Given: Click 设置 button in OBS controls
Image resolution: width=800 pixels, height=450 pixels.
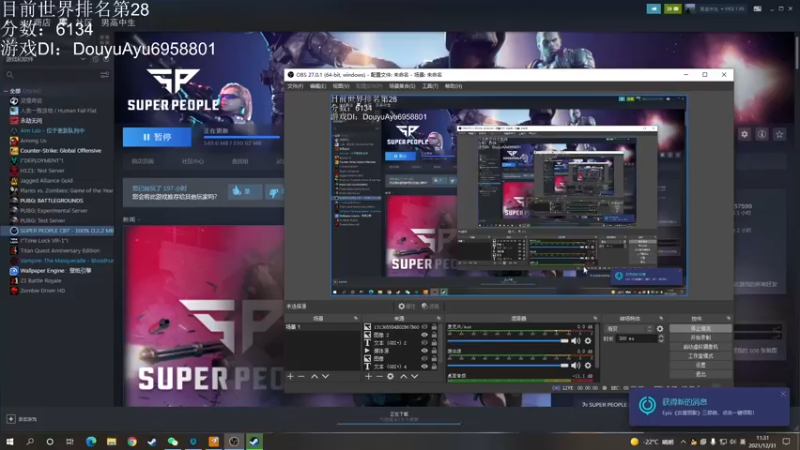Looking at the screenshot, I should click(700, 365).
